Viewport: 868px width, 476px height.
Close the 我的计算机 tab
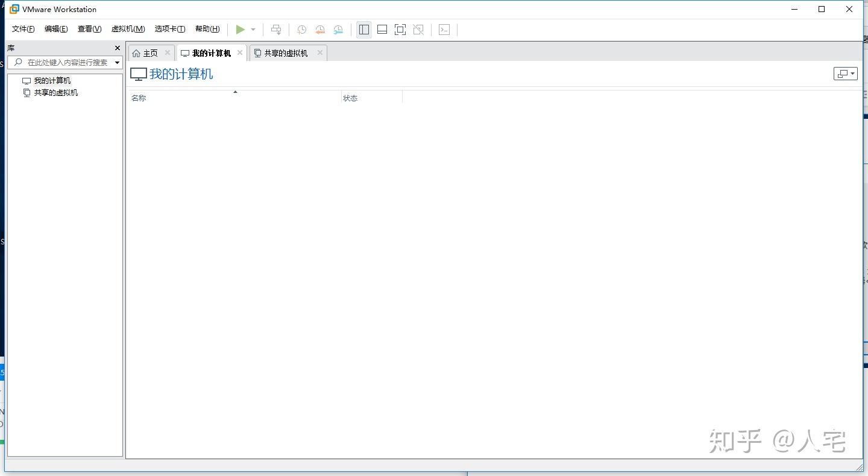coord(240,52)
